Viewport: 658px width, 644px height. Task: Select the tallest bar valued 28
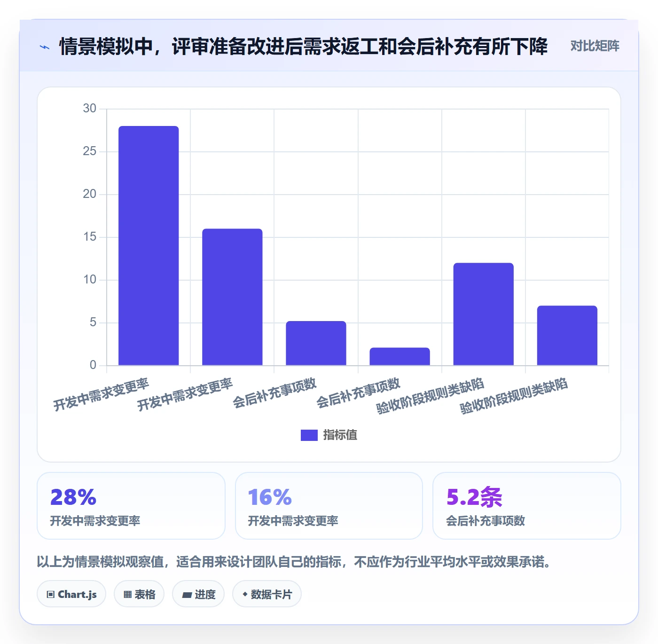pyautogui.click(x=149, y=245)
